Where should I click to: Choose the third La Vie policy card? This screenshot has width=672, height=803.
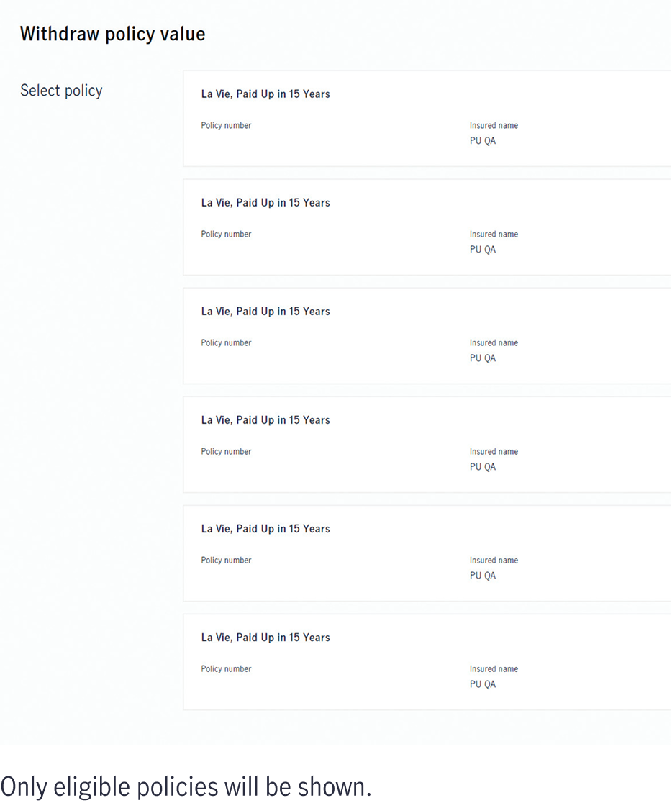click(427, 336)
